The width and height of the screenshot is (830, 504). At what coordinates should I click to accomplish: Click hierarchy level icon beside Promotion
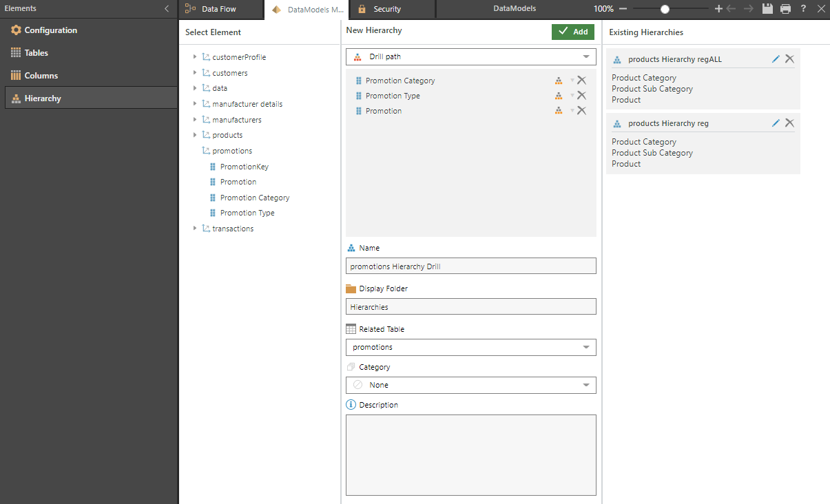point(559,111)
